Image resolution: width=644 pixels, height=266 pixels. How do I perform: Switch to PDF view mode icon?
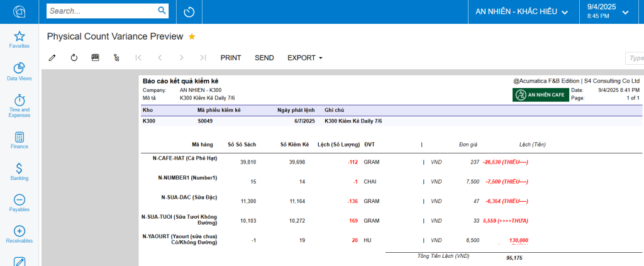96,58
